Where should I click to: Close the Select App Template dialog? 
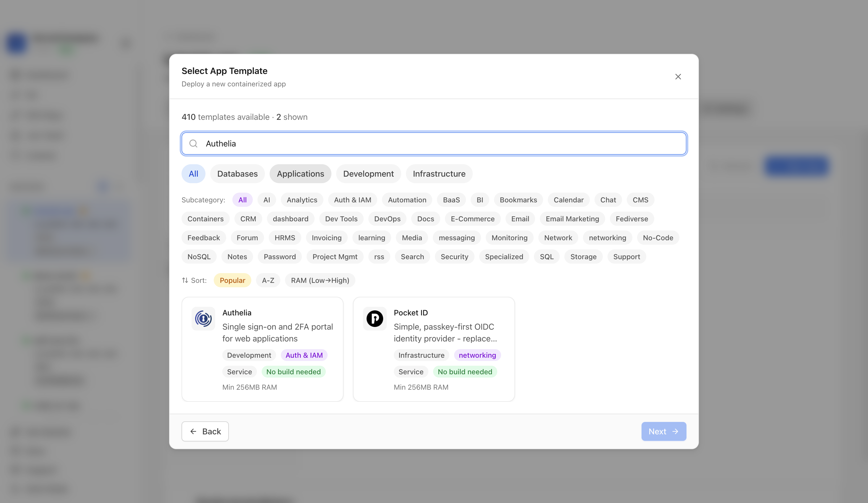click(678, 77)
